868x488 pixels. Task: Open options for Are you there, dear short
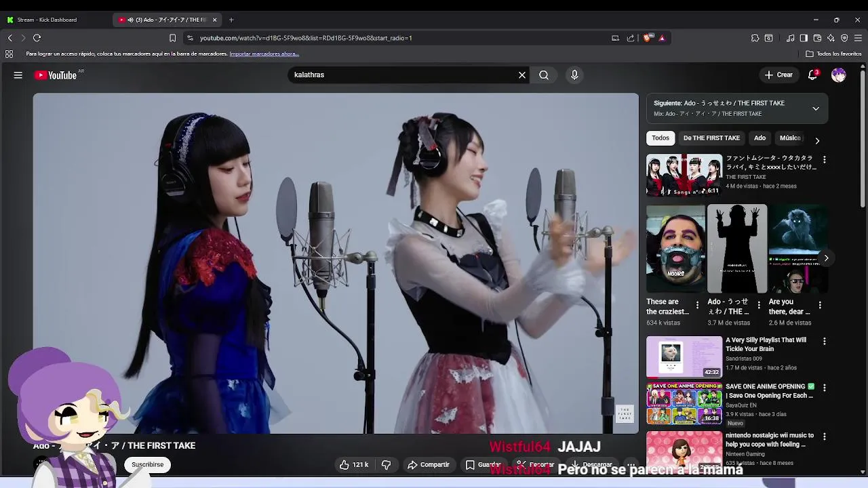820,306
